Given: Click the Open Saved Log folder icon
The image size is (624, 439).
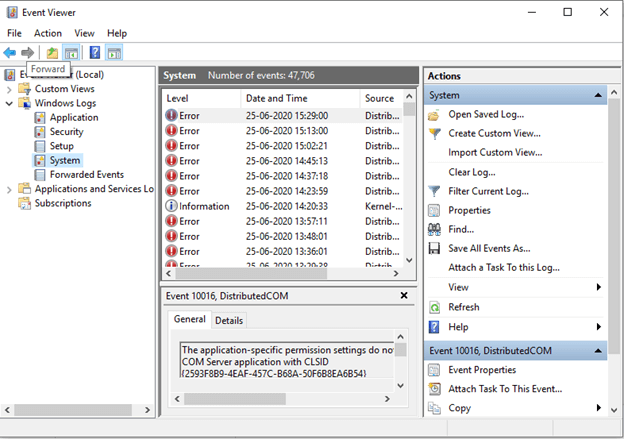Looking at the screenshot, I should click(434, 115).
